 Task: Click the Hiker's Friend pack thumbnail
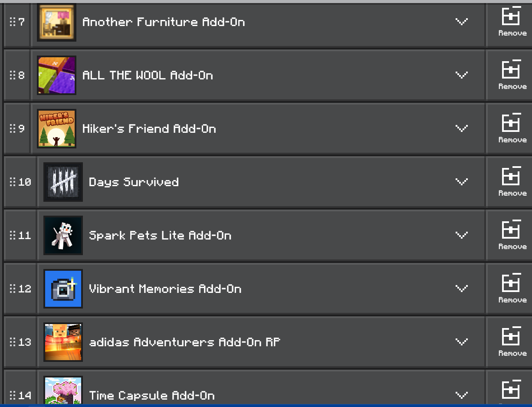pyautogui.click(x=56, y=128)
